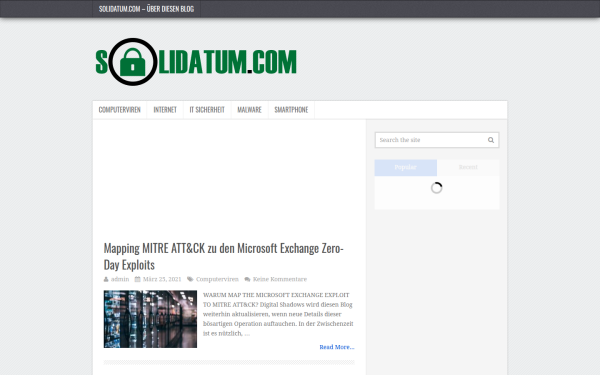The height and width of the screenshot is (375, 600).
Task: Switch to the Popular tab
Action: click(406, 168)
